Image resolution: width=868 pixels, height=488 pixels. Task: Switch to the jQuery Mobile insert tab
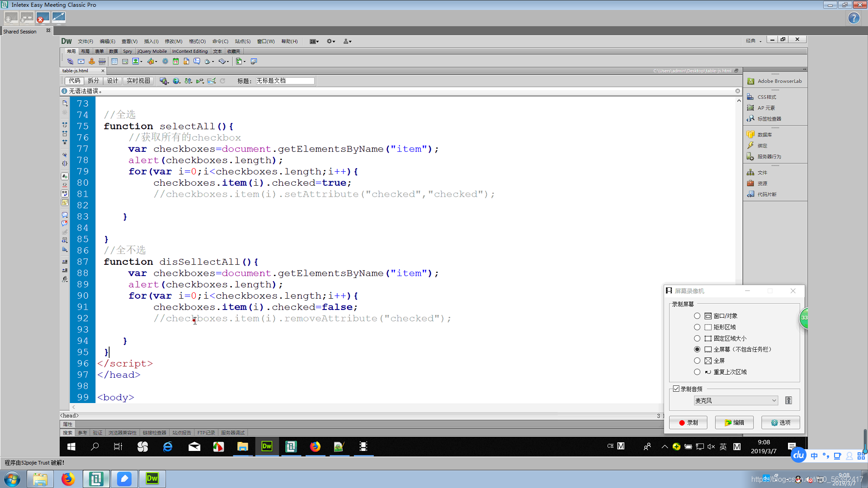pos(152,52)
